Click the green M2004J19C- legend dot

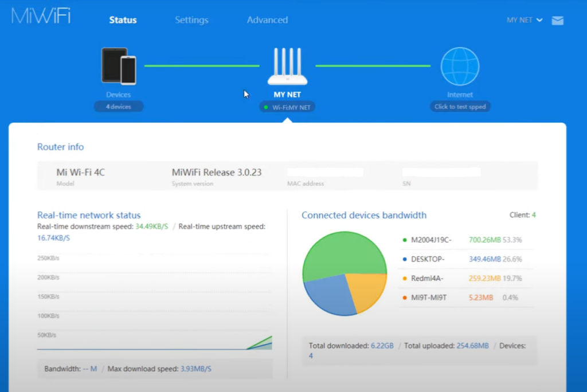(404, 240)
